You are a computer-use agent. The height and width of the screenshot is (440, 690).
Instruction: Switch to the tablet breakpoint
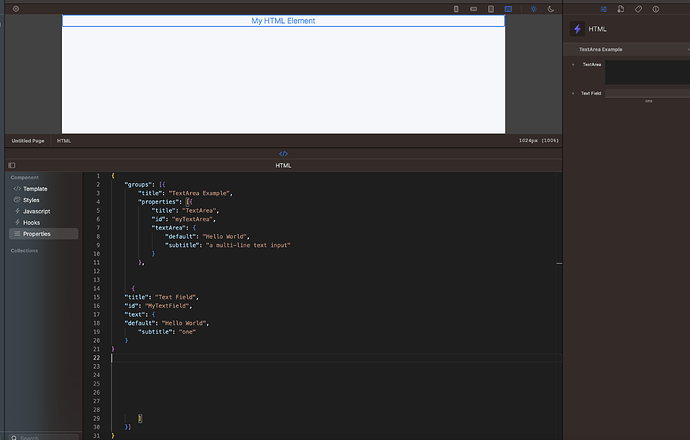click(x=491, y=9)
